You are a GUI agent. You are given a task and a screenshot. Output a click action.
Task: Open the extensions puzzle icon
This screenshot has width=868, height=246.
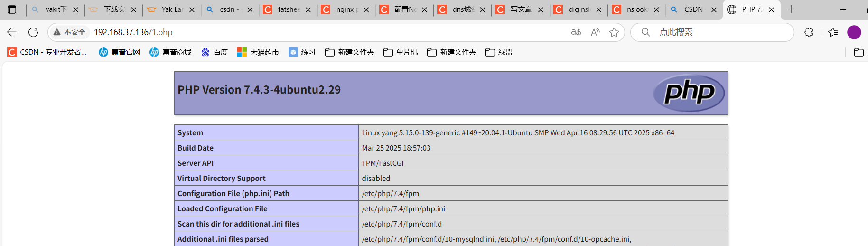(809, 32)
